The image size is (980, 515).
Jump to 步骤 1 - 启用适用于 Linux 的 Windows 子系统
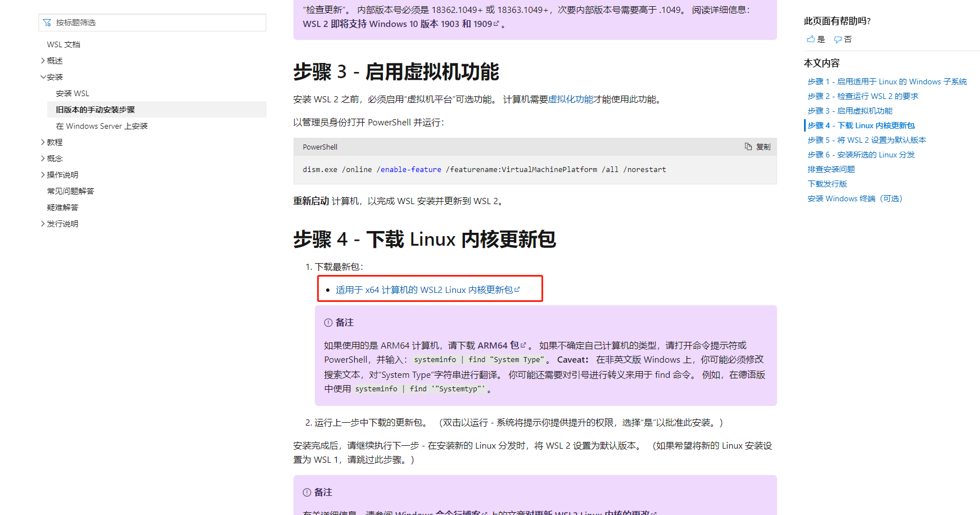click(x=887, y=82)
